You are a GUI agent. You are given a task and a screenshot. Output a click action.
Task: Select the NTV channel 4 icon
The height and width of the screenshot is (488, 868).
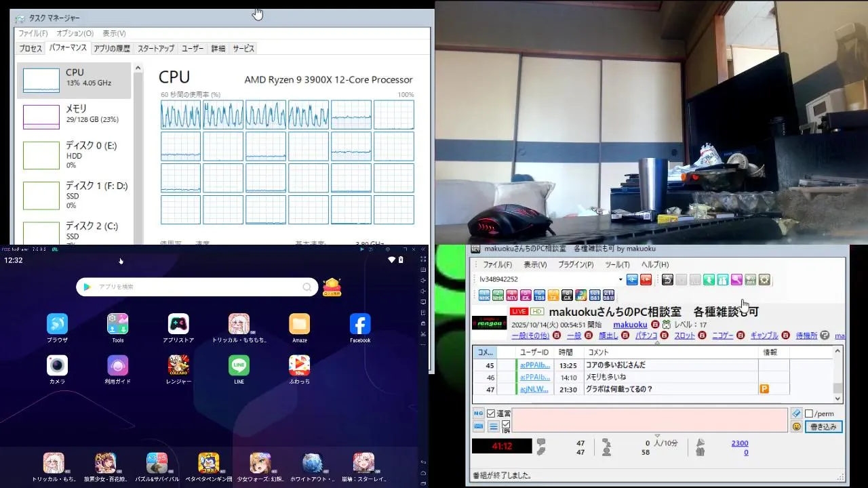[512, 295]
